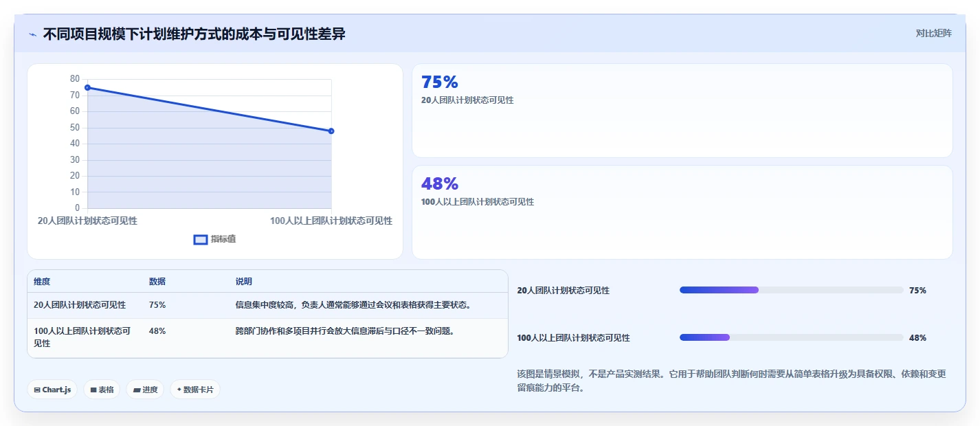The image size is (980, 426).
Task: Click 48% value right of progress bar
Action: (917, 338)
